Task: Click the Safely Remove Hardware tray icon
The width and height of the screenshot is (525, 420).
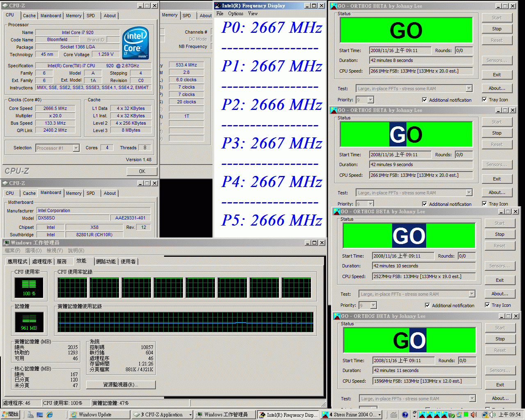Action: 452,415
